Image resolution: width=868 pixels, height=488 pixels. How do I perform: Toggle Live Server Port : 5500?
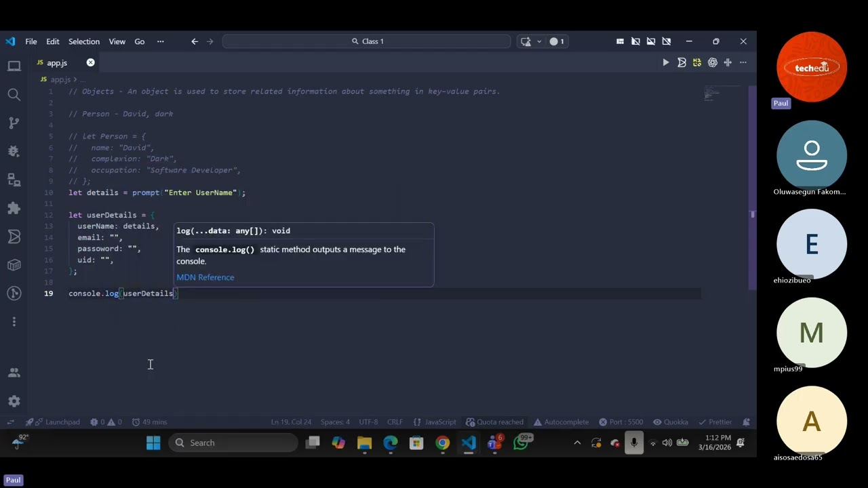point(620,422)
